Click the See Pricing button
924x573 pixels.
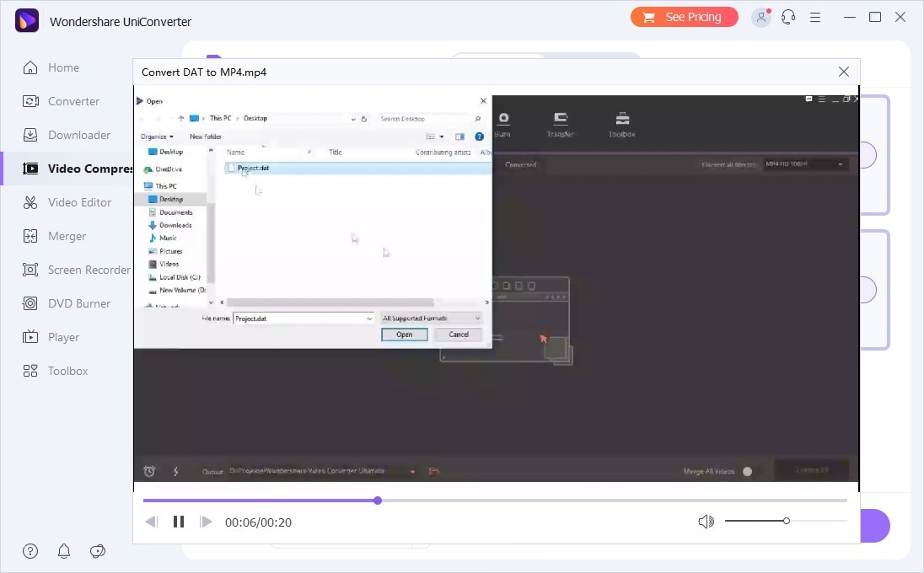(x=685, y=17)
